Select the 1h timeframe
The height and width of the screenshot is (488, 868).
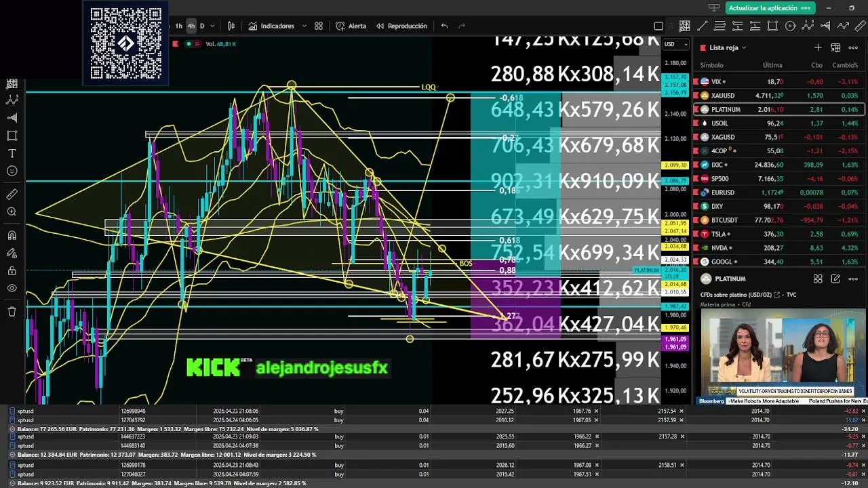(179, 26)
